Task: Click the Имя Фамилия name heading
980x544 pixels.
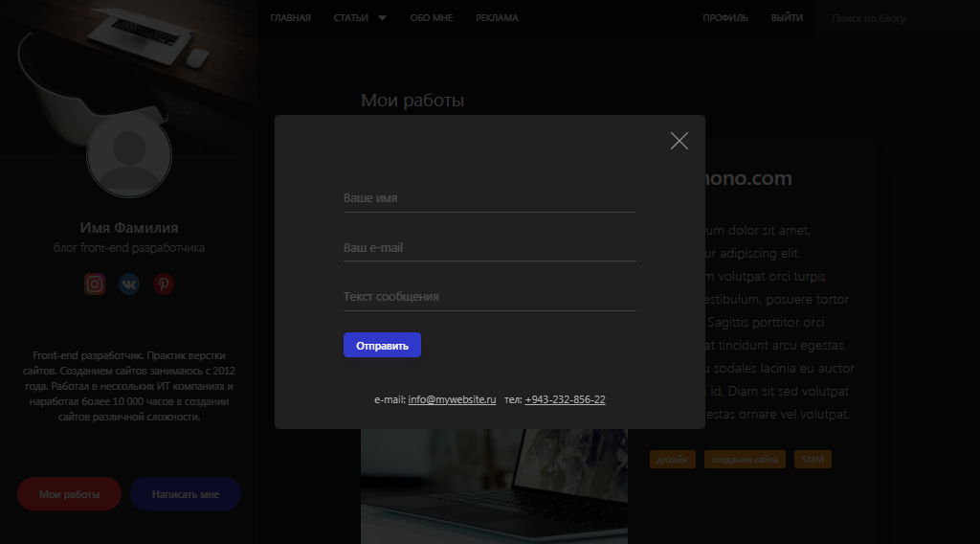Action: [129, 228]
